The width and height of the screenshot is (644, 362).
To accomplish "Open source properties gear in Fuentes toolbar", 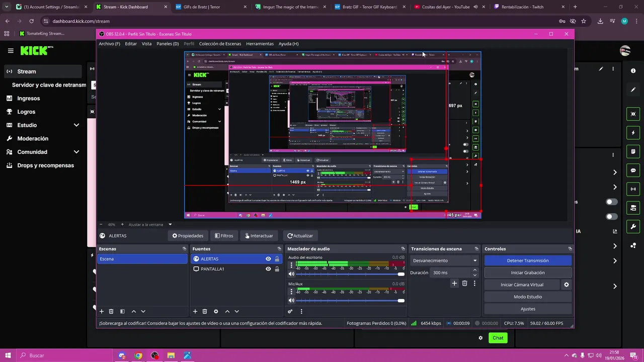I will pos(216,312).
